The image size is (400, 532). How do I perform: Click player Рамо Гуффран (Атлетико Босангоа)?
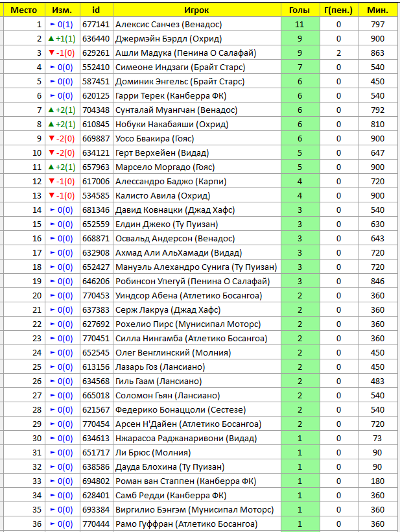point(187,523)
